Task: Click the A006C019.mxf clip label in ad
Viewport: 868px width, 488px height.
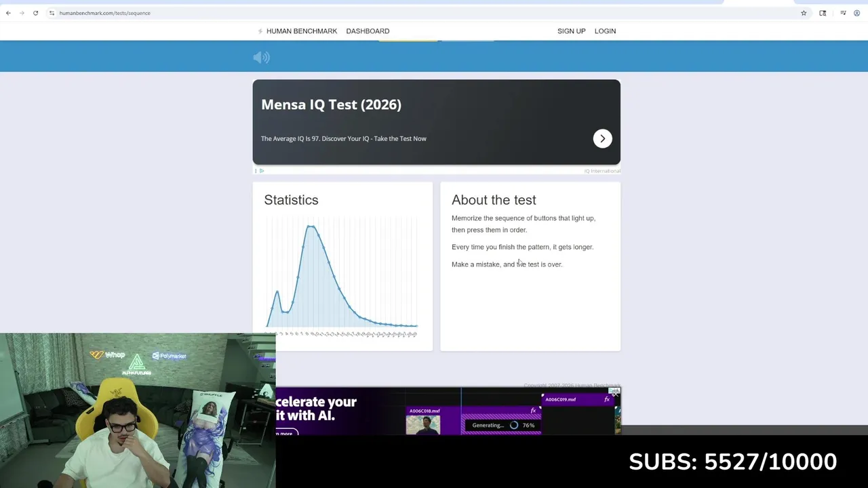Action: (x=560, y=399)
